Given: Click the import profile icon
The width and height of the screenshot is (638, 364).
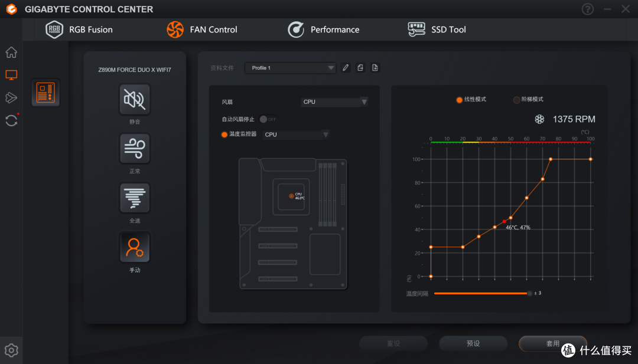Looking at the screenshot, I should pos(375,68).
